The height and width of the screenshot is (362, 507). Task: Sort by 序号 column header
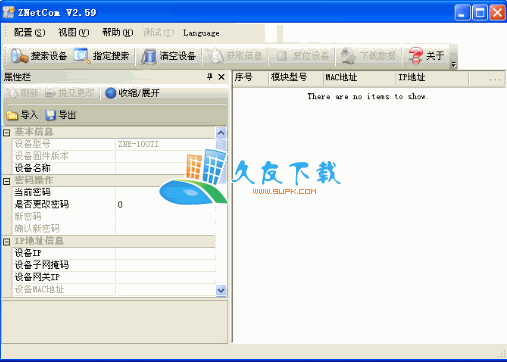tap(250, 78)
